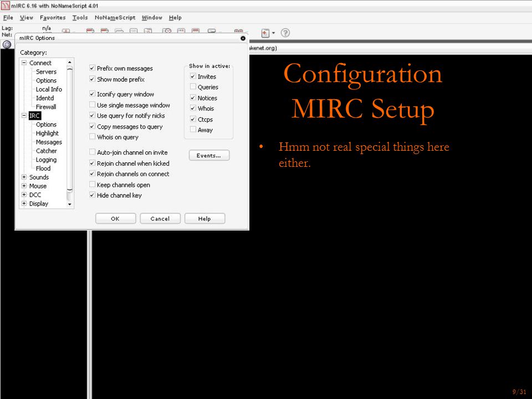The height and width of the screenshot is (399, 532).
Task: Open the View menu
Action: pos(27,18)
